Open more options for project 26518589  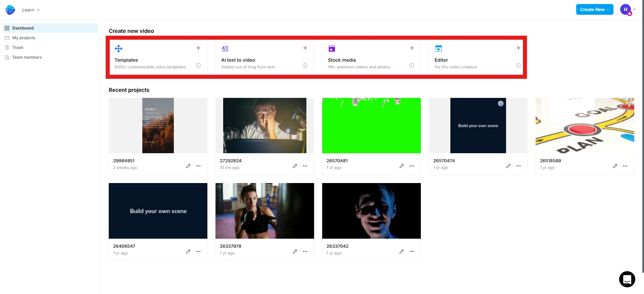point(625,166)
